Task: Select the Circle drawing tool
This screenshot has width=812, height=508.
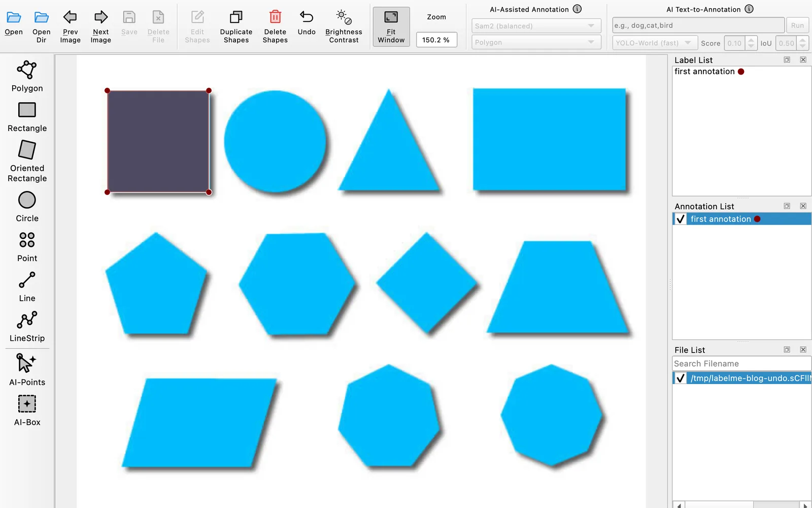Action: click(27, 207)
